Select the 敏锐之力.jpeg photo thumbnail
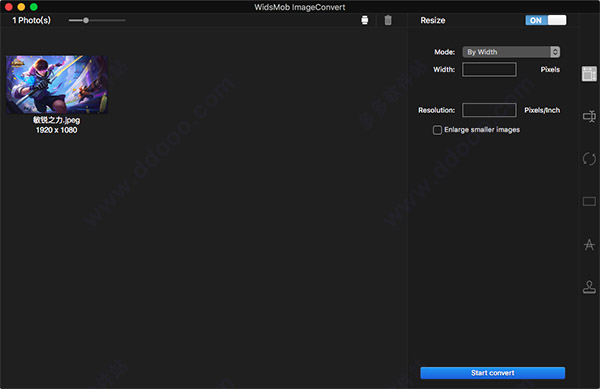 point(57,85)
